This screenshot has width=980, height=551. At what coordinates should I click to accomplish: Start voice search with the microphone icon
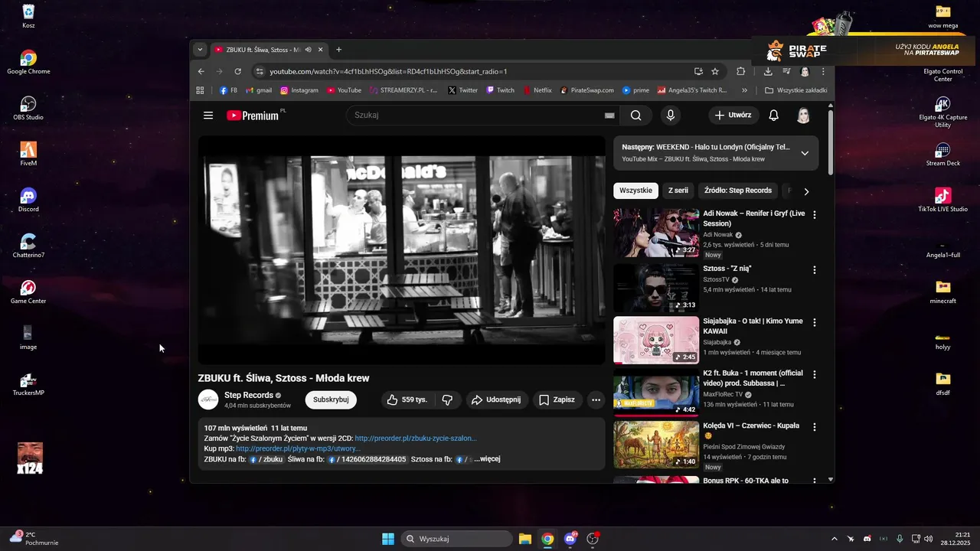point(671,116)
